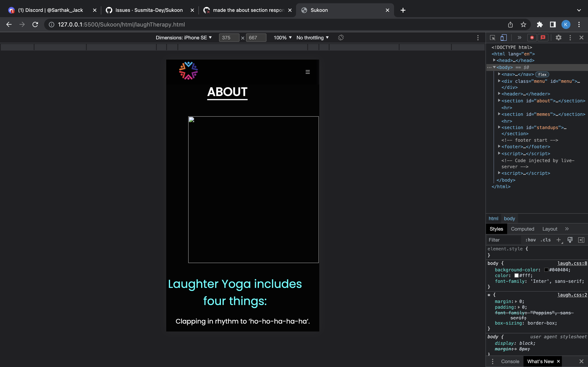Image resolution: width=588 pixels, height=367 pixels.
Task: Select the inspect element cursor tool
Action: tap(492, 38)
